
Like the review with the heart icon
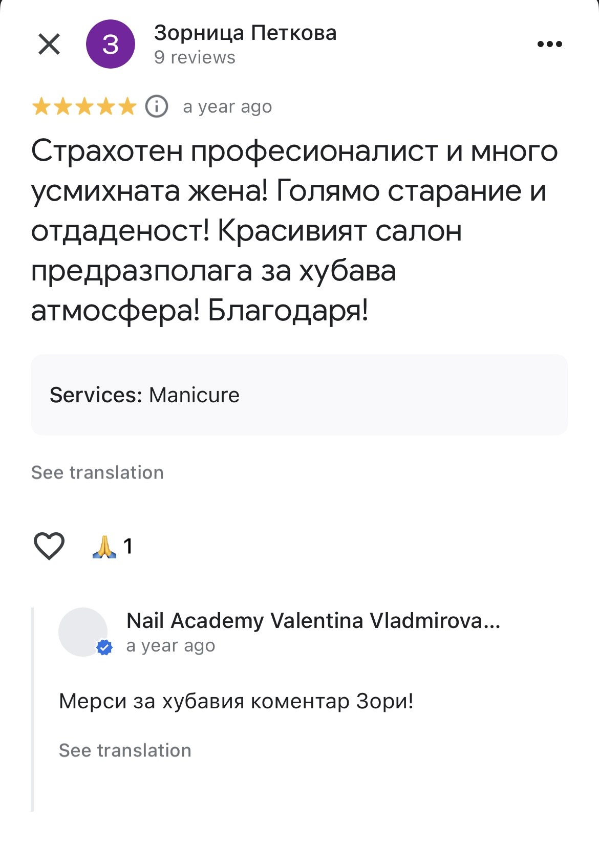coord(49,546)
